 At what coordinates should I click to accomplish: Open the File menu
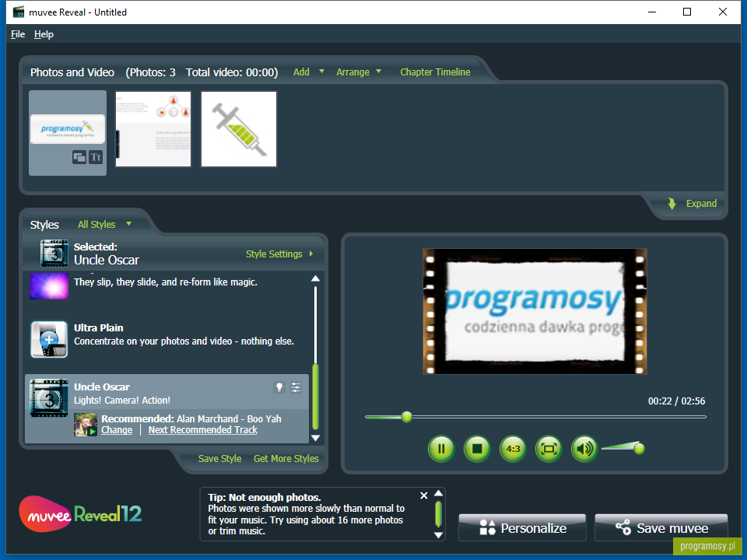[18, 34]
